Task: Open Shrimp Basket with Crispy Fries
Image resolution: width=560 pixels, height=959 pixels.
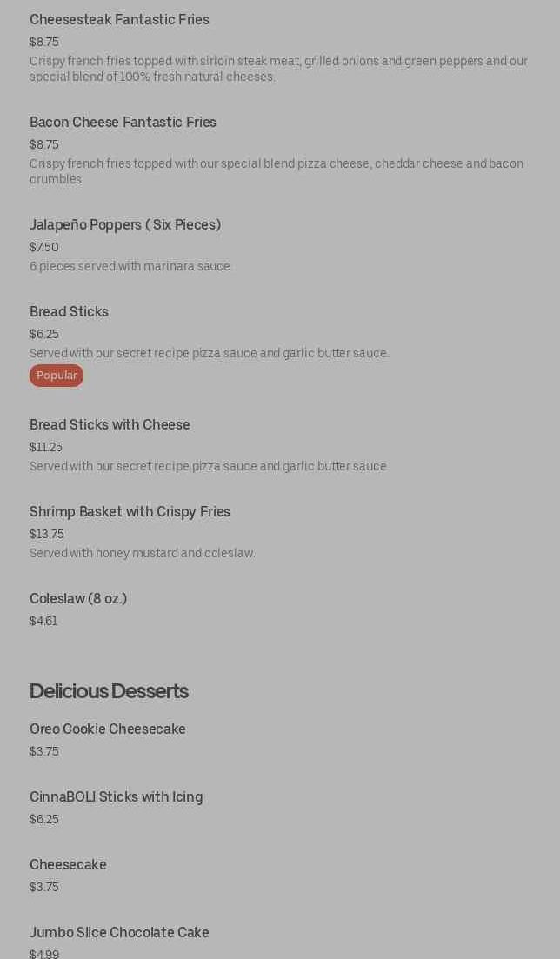Action: point(130,512)
